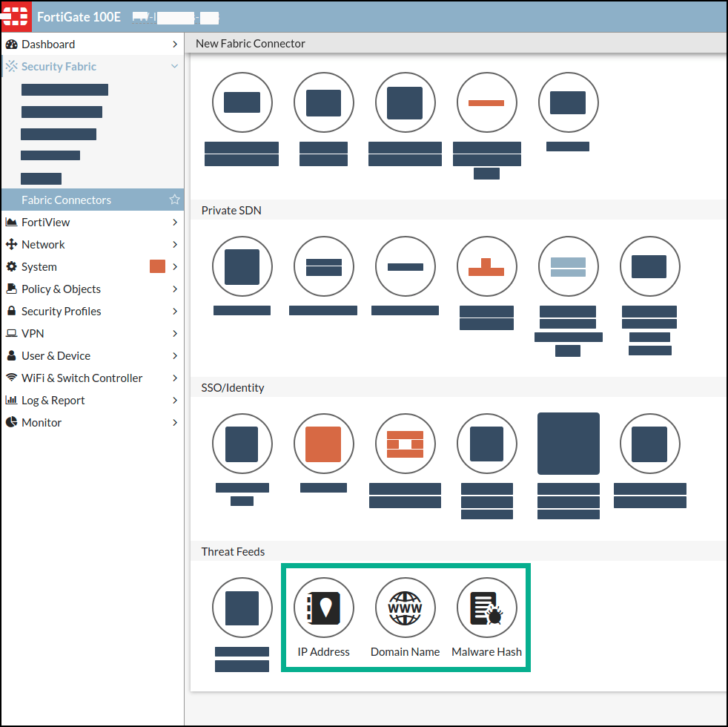Image resolution: width=728 pixels, height=727 pixels.
Task: Open the User & Device menu
Action: [56, 356]
